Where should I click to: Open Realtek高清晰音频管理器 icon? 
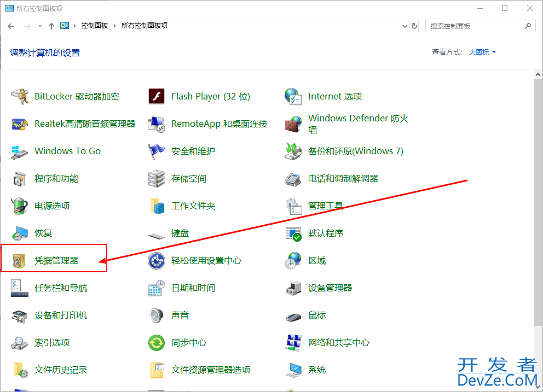[19, 124]
